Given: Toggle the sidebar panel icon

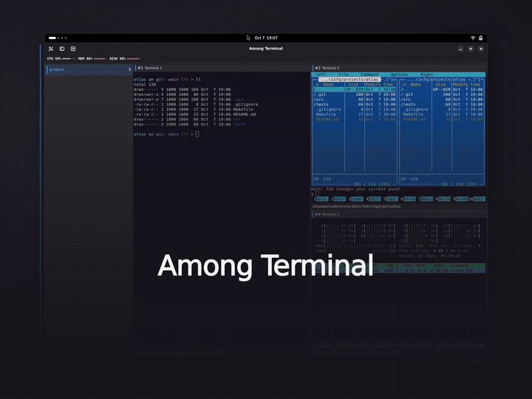Looking at the screenshot, I should point(62,49).
